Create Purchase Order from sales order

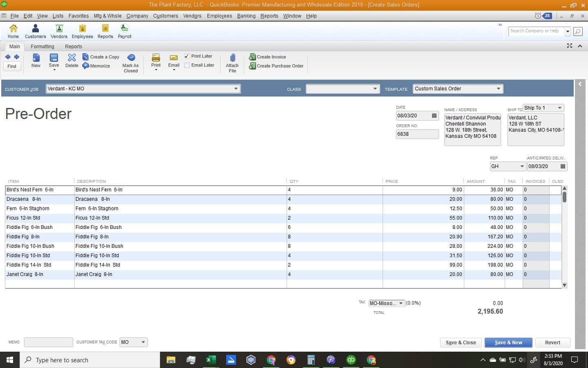coord(276,66)
